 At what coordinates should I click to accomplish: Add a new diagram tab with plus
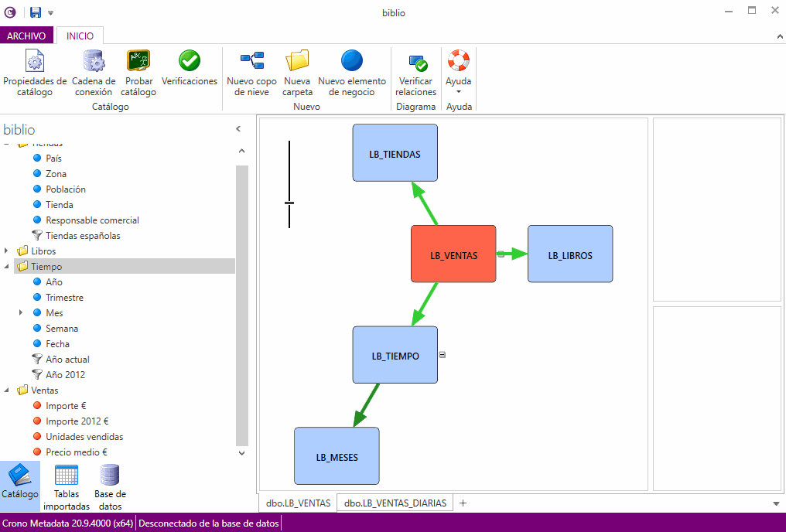click(x=463, y=503)
